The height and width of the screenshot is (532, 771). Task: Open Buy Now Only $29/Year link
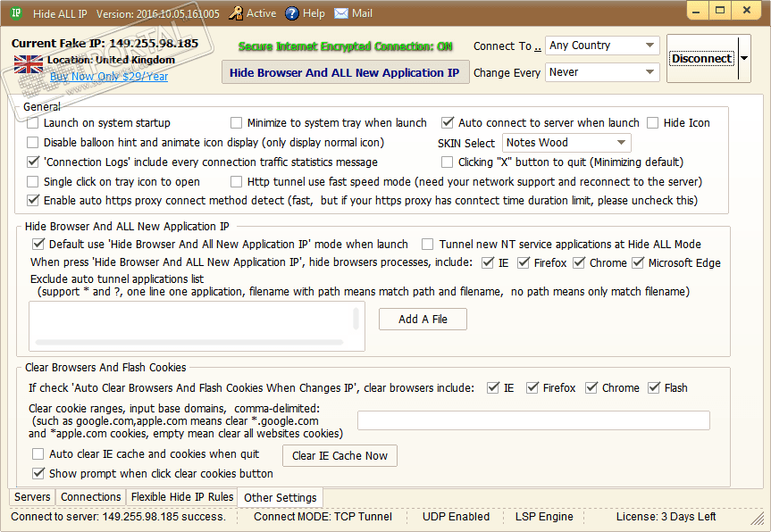109,76
